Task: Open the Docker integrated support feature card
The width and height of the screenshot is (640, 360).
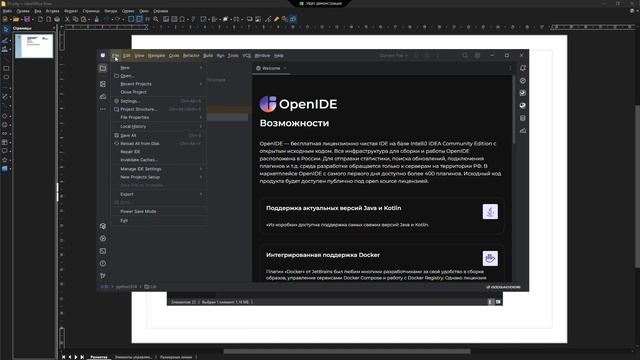Action: point(382,263)
